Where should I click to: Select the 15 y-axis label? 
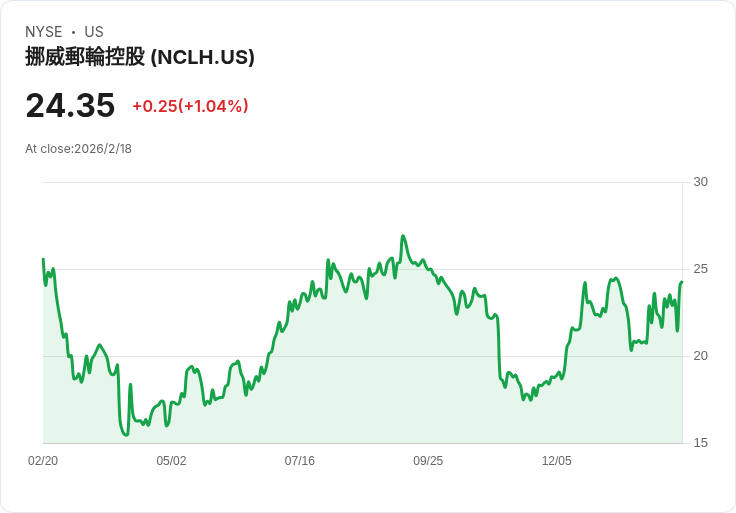point(700,443)
